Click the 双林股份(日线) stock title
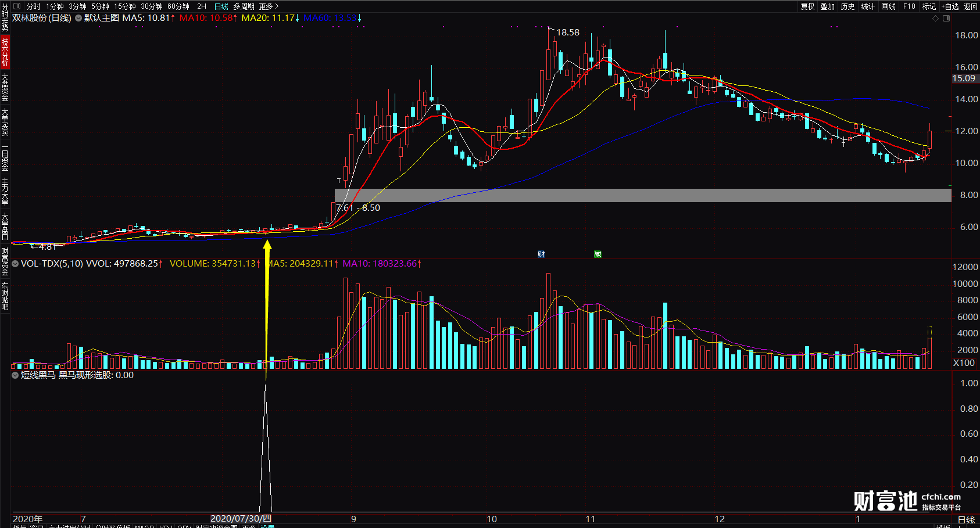This screenshot has height=528, width=980. click(x=42, y=18)
